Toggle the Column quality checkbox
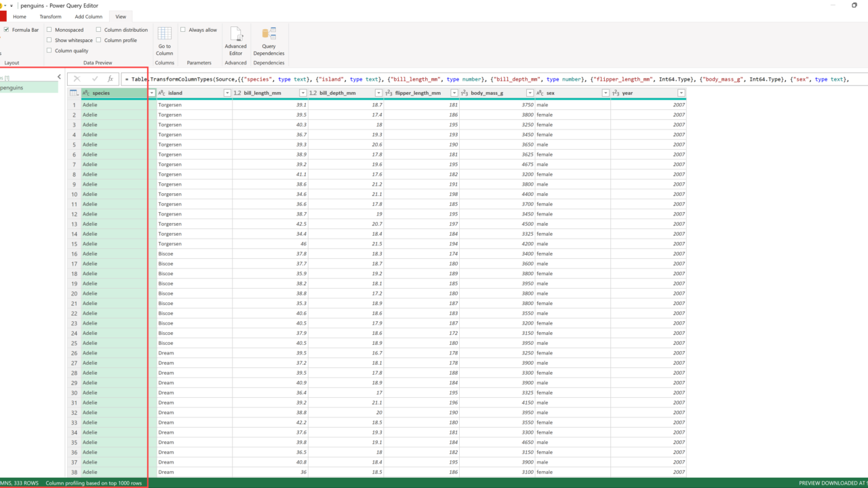Image resolution: width=868 pixels, height=488 pixels. pyautogui.click(x=50, y=51)
